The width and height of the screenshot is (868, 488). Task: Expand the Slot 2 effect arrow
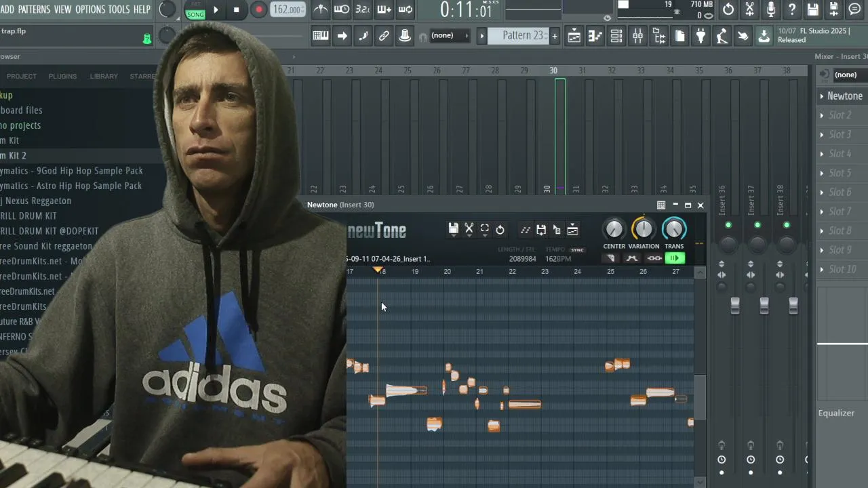point(822,115)
